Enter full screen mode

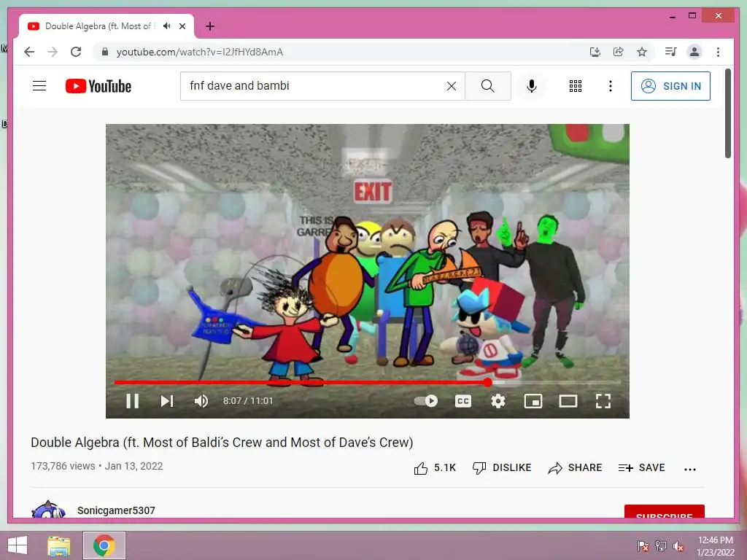(x=603, y=401)
